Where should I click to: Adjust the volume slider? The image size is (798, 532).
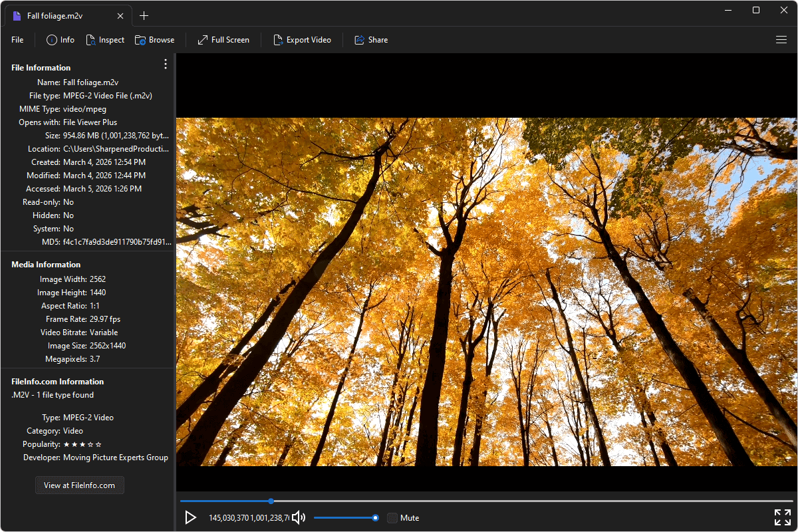(x=346, y=517)
